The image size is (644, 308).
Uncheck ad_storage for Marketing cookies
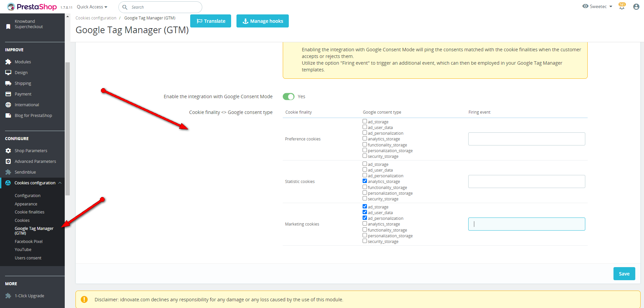[x=365, y=206]
